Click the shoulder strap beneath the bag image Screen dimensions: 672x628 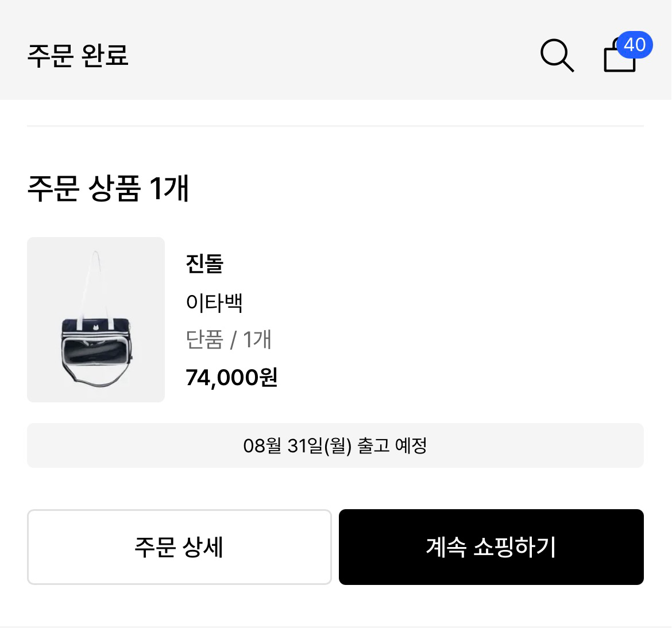coord(96,378)
